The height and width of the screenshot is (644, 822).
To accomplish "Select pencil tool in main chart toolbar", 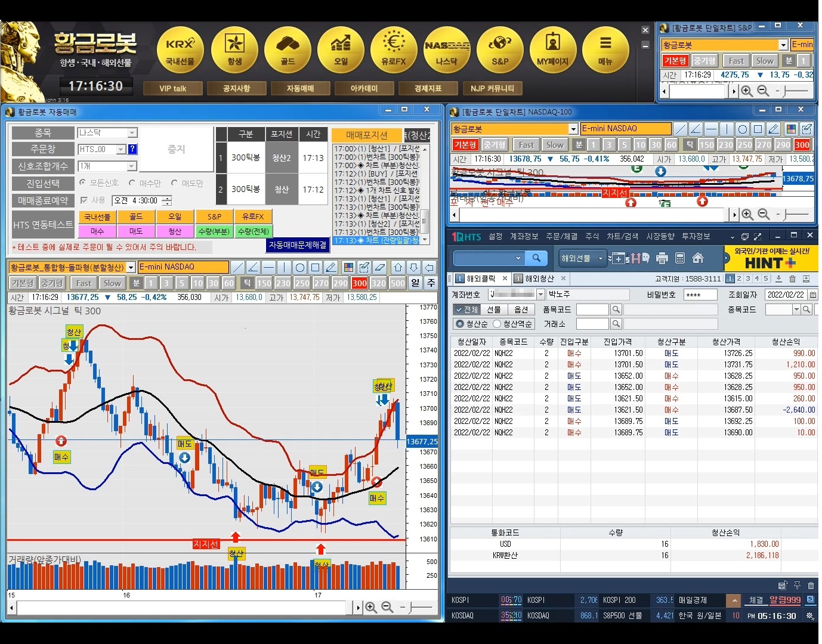I will pyautogui.click(x=331, y=267).
